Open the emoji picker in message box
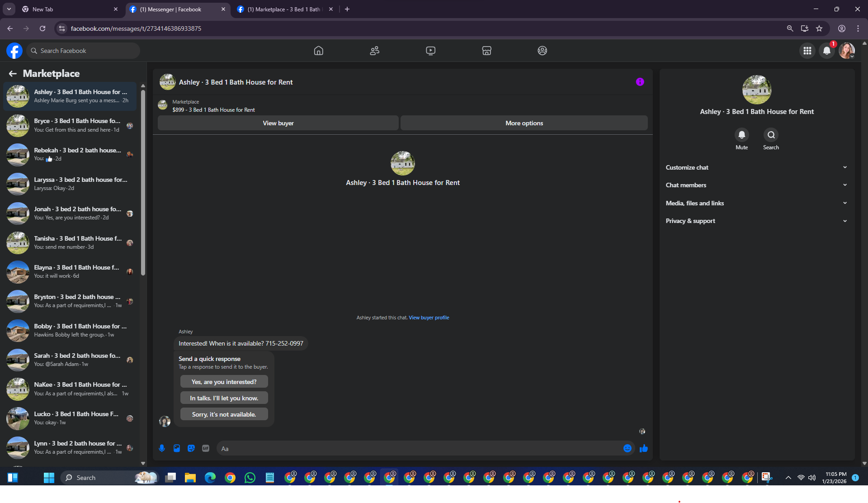Image resolution: width=868 pixels, height=503 pixels. pos(627,448)
